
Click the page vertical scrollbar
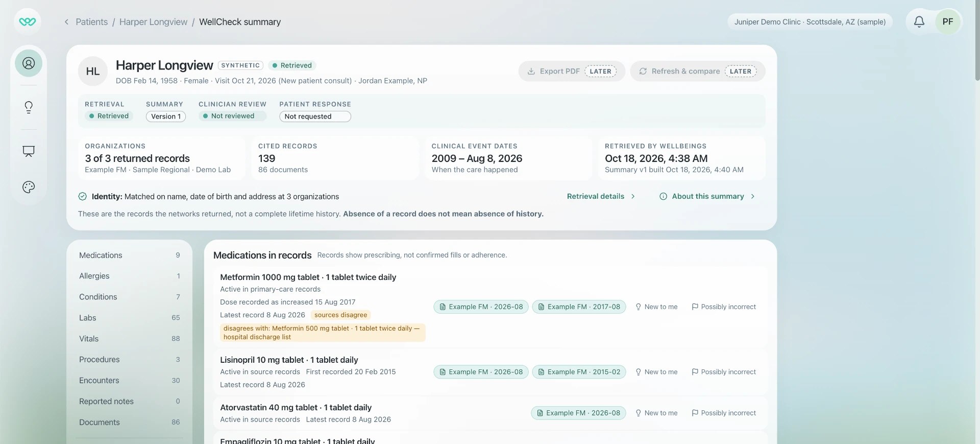point(977,41)
